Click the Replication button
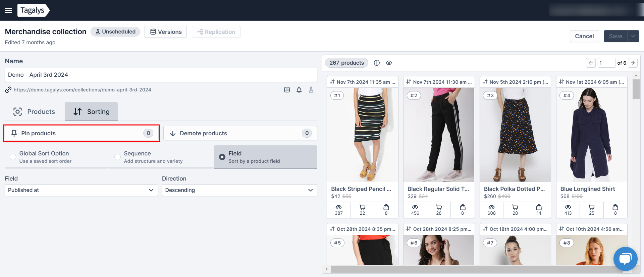The width and height of the screenshot is (644, 277). 216,32
